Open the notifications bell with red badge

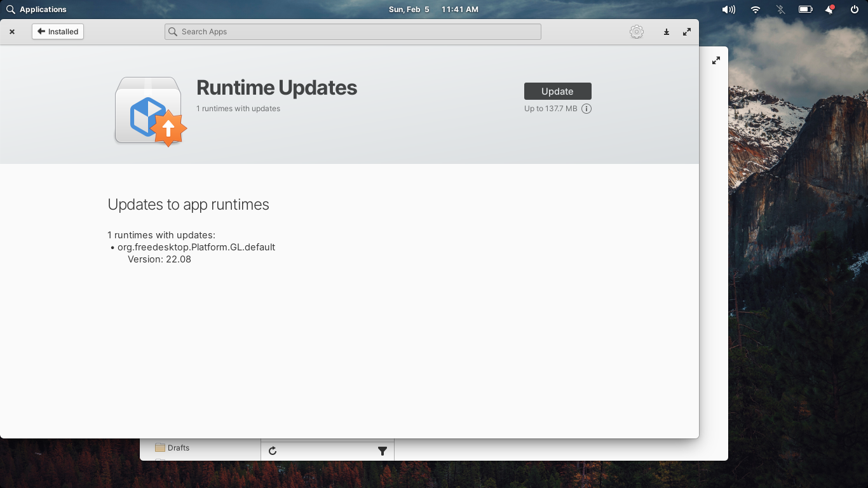[x=828, y=9]
